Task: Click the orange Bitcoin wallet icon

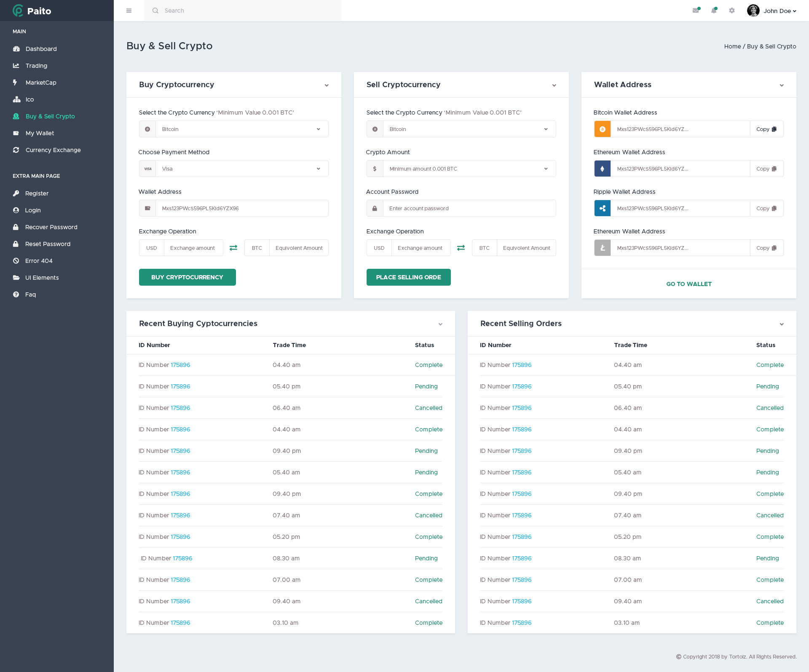Action: click(x=603, y=129)
